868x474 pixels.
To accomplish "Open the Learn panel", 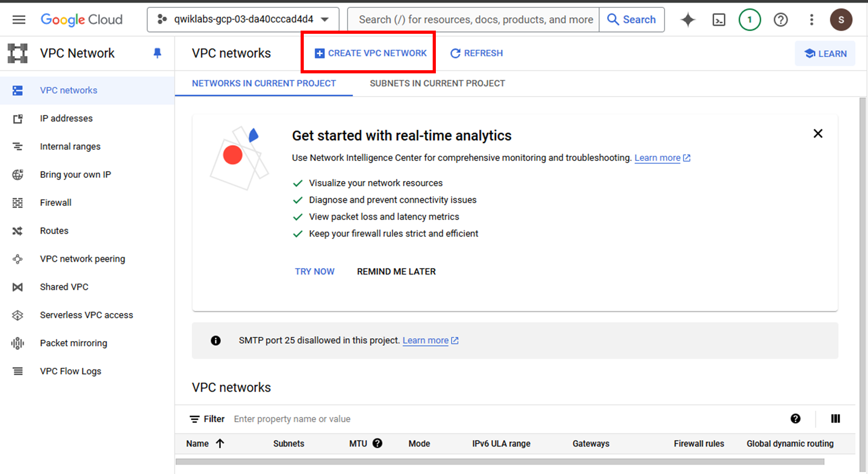I will (825, 53).
